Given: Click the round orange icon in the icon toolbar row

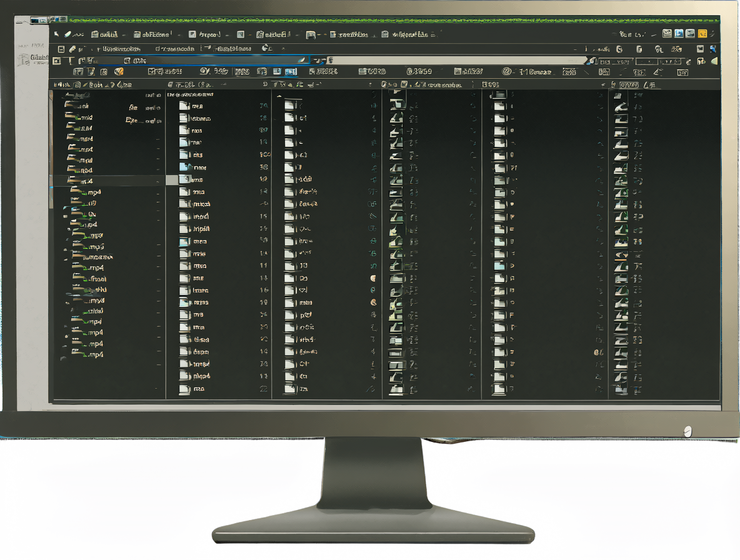Looking at the screenshot, I should tap(119, 72).
